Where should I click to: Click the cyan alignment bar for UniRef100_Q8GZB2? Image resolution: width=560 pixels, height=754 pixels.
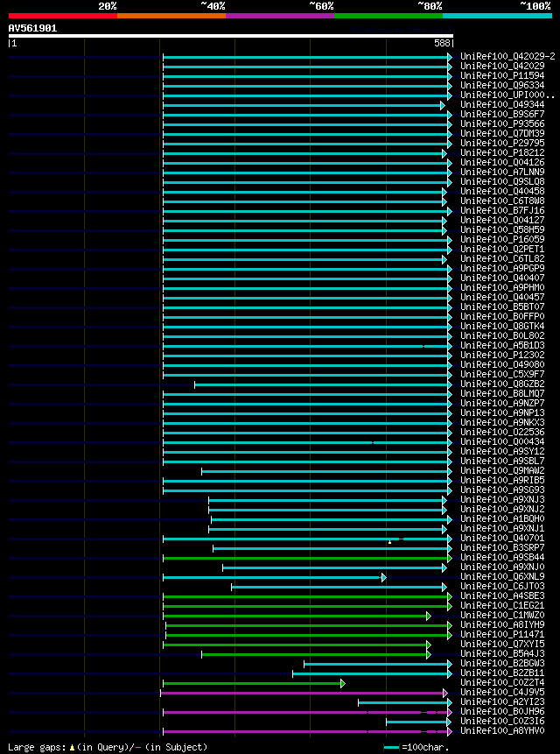[x=323, y=384]
